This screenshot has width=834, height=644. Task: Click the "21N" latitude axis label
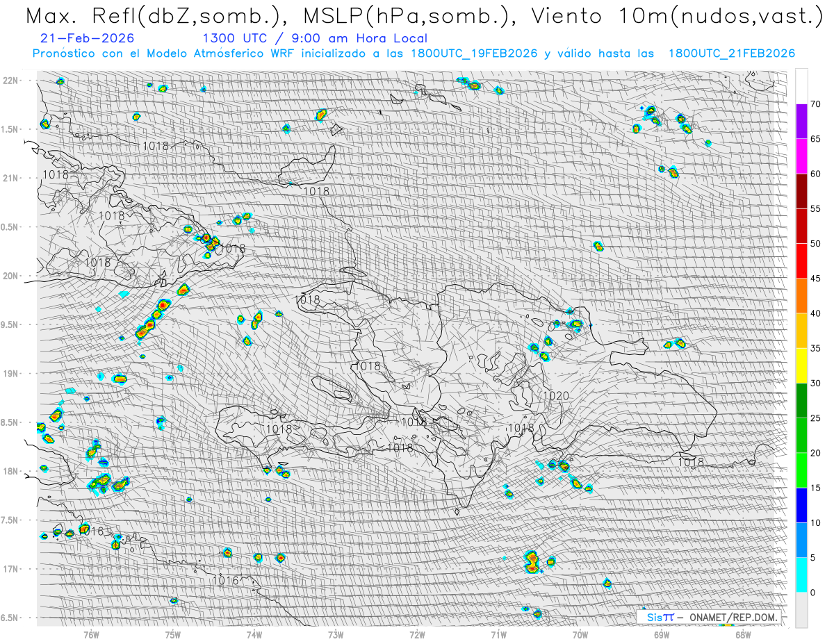click(x=11, y=178)
